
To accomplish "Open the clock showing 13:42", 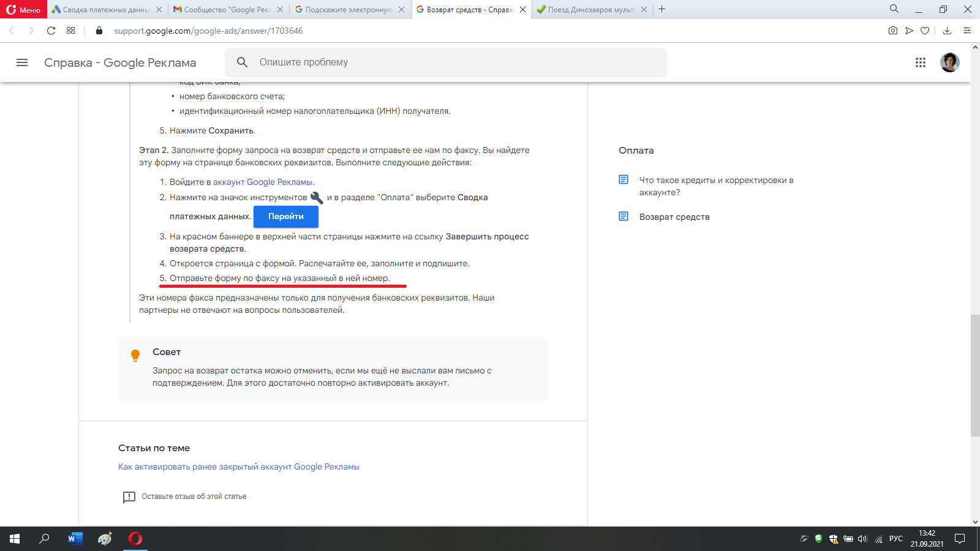I will click(927, 539).
